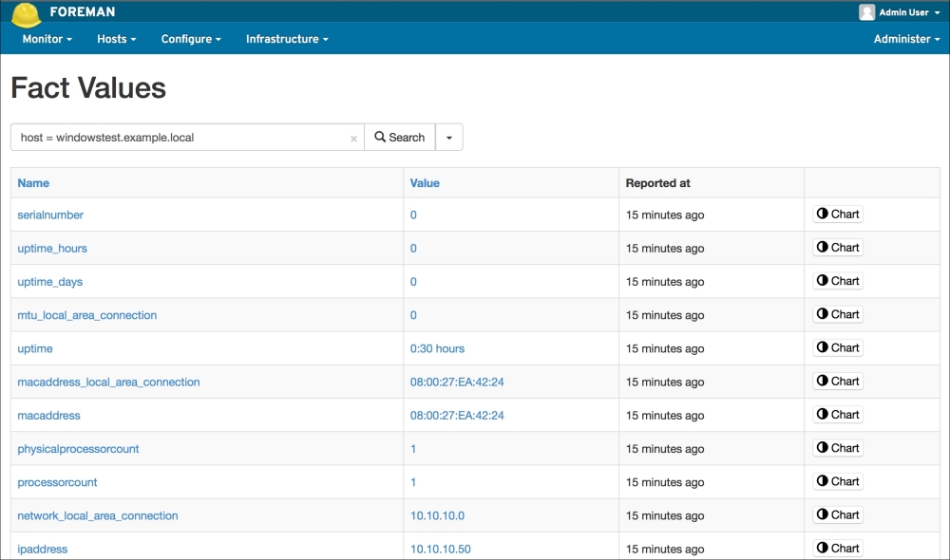Click the Admin User avatar icon

click(866, 12)
